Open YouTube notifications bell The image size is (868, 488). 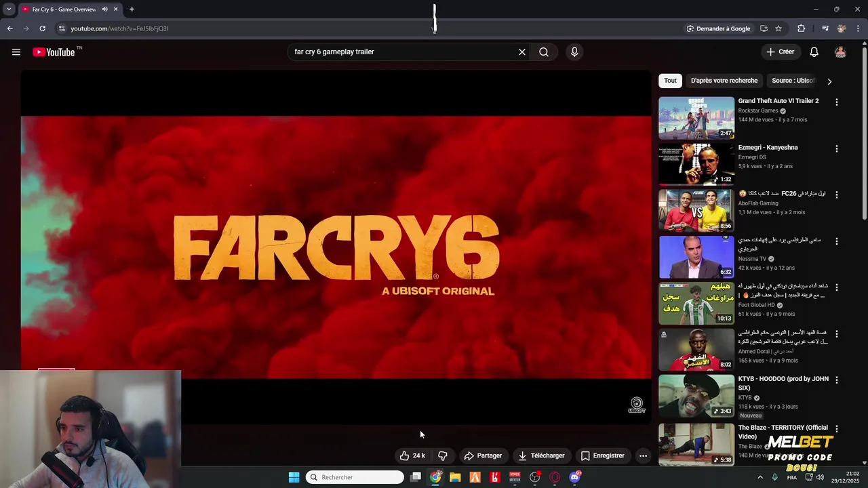(814, 52)
